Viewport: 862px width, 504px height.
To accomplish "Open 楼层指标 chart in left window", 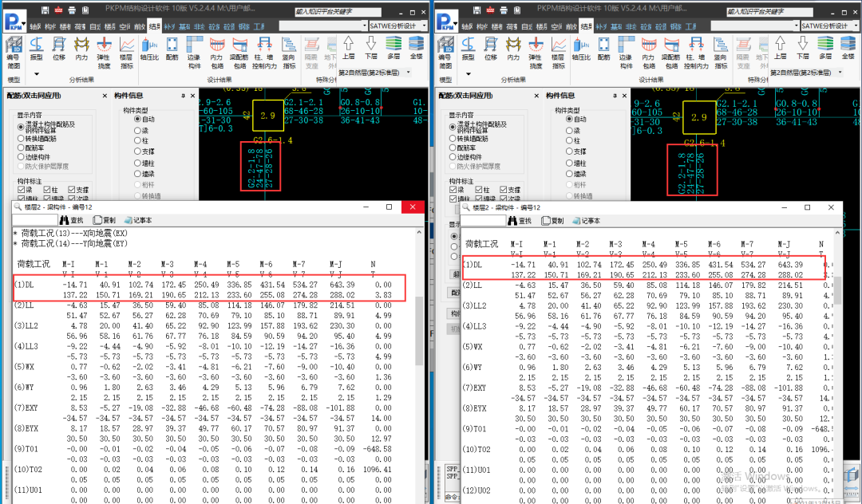I will [126, 53].
